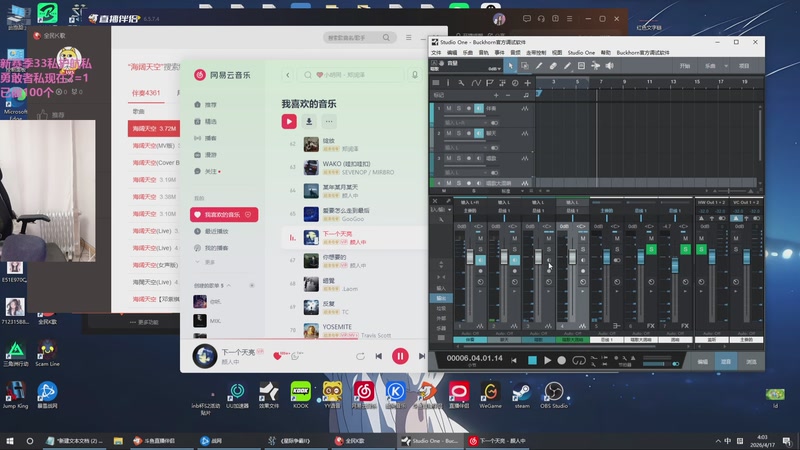Open mixer channel 1 output routing selector
The height and width of the screenshot is (450, 800).
point(470,210)
